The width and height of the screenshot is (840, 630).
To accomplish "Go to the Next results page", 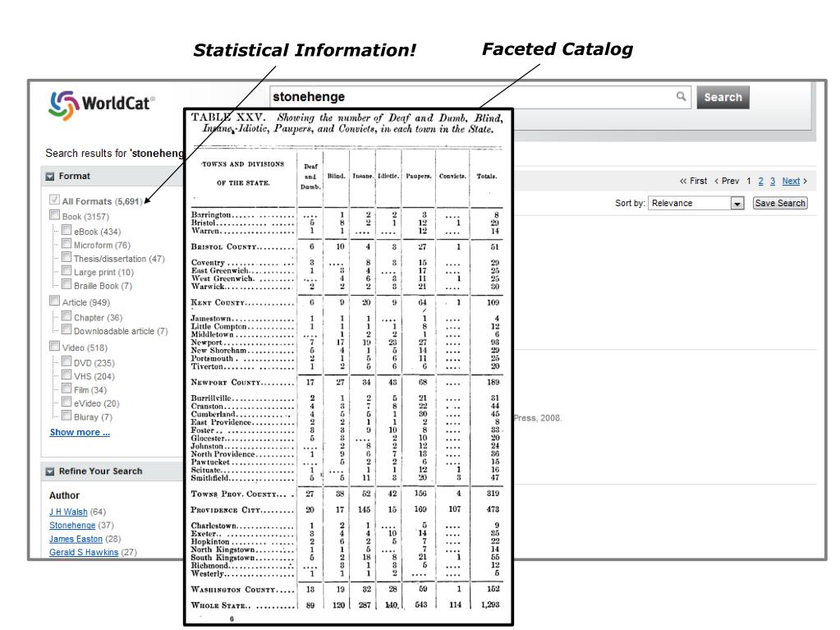I will point(795,181).
